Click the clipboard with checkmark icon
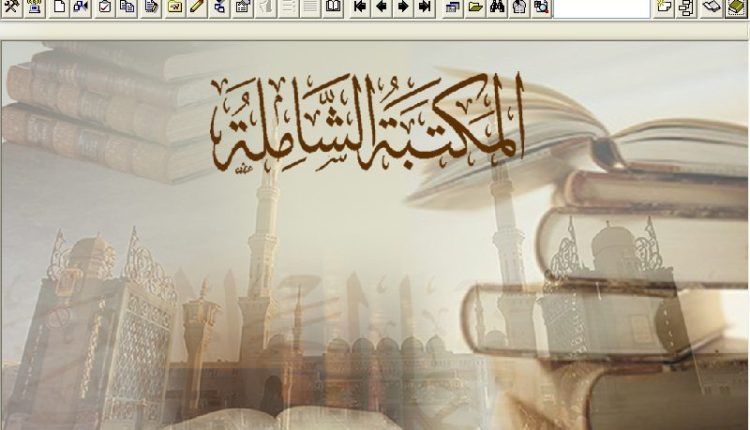 (x=105, y=7)
